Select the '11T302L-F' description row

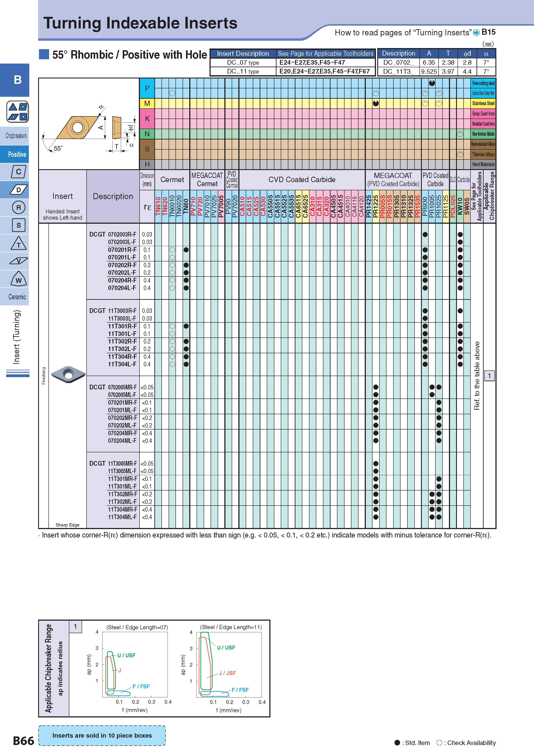click(x=122, y=349)
